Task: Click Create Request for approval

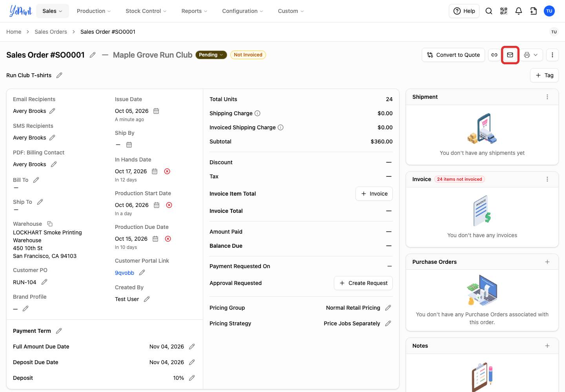Action: 363,283
